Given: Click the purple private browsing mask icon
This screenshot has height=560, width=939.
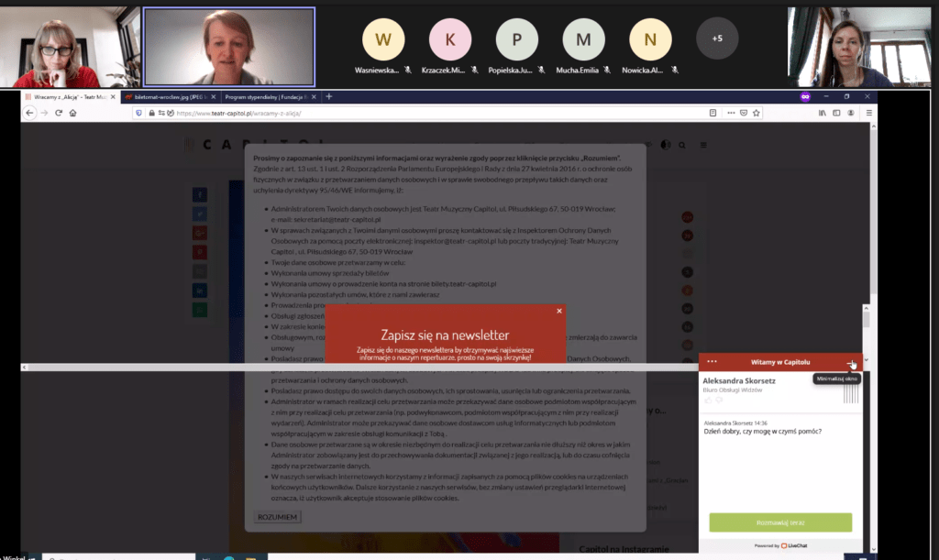Looking at the screenshot, I should (x=805, y=96).
